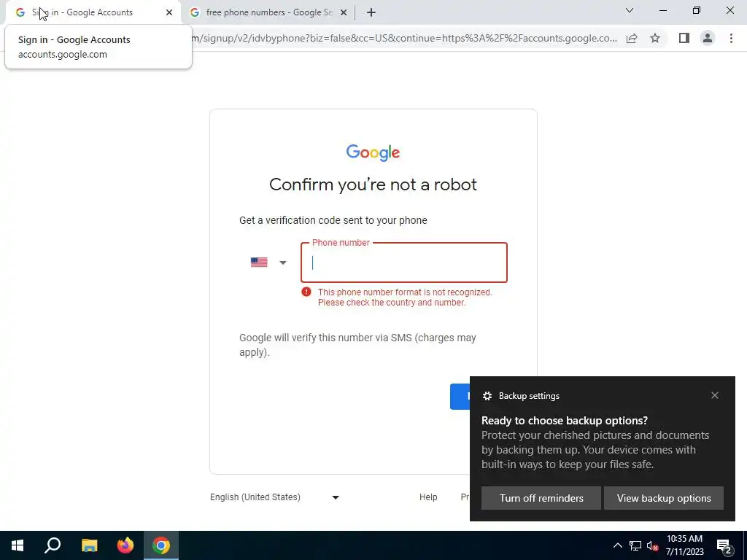
Task: Toggle the Chrome side panel
Action: (x=684, y=38)
